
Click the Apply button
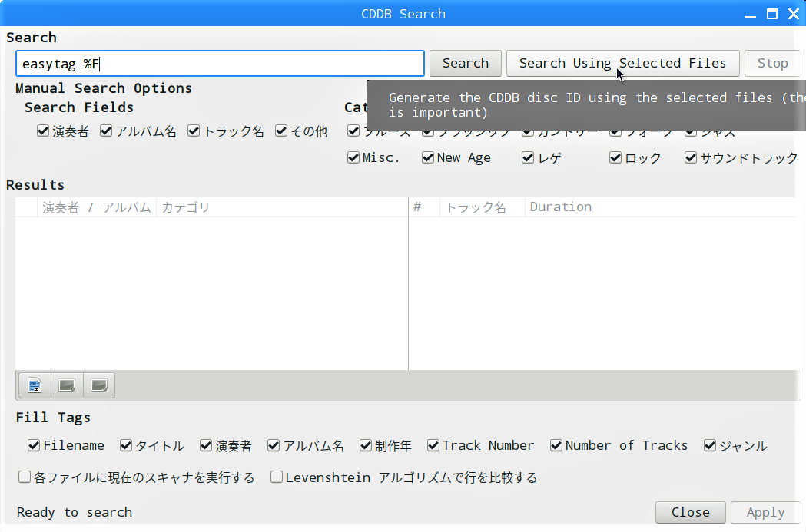765,512
